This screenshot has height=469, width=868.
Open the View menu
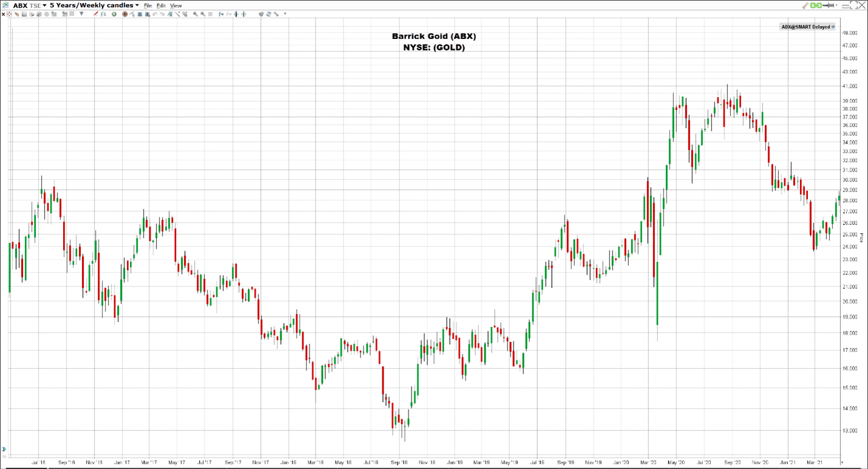coord(175,5)
